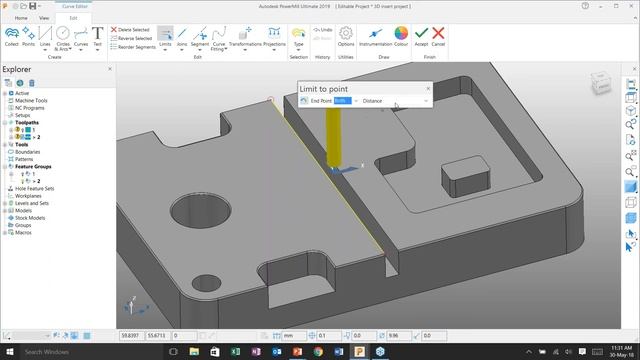Switch to the Home ribbon tab

pos(21,18)
